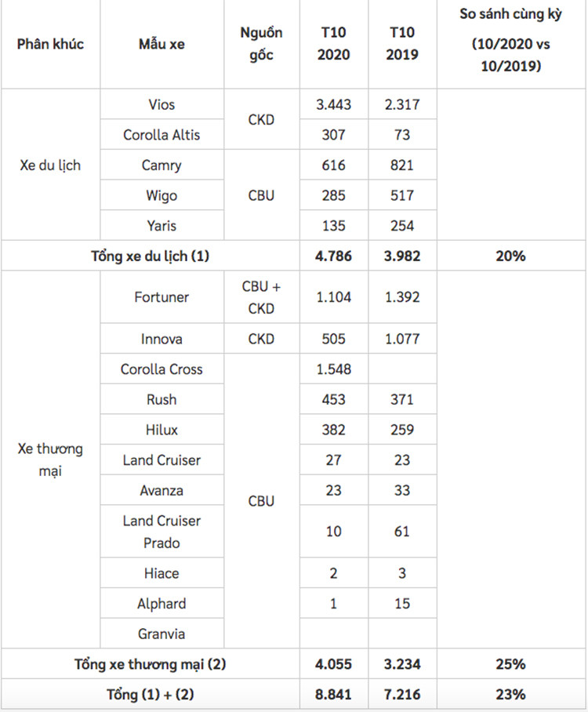The image size is (588, 712).
Task: Click the 23% overall comparison value
Action: pos(510,695)
